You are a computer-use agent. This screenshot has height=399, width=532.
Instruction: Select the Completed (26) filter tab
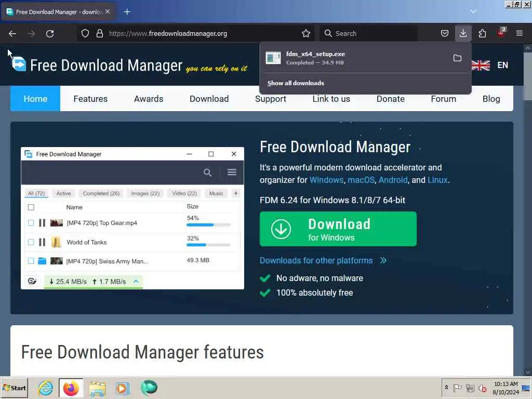point(101,193)
